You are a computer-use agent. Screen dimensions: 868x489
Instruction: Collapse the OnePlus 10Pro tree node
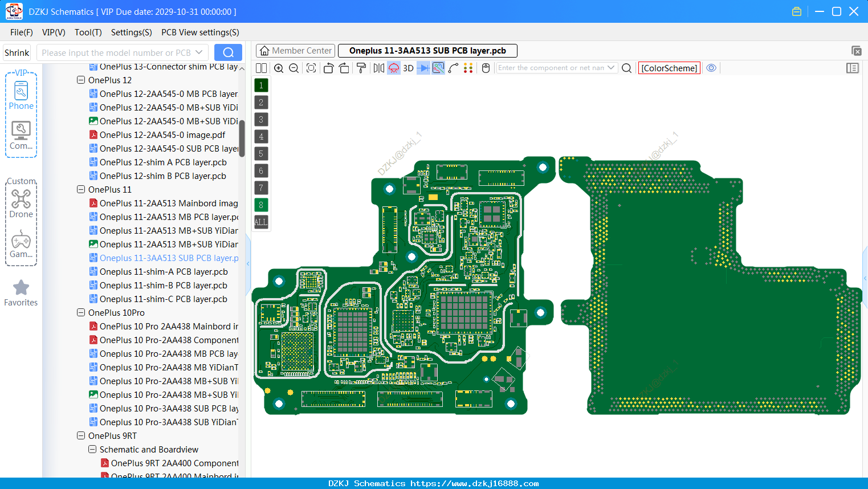click(81, 312)
